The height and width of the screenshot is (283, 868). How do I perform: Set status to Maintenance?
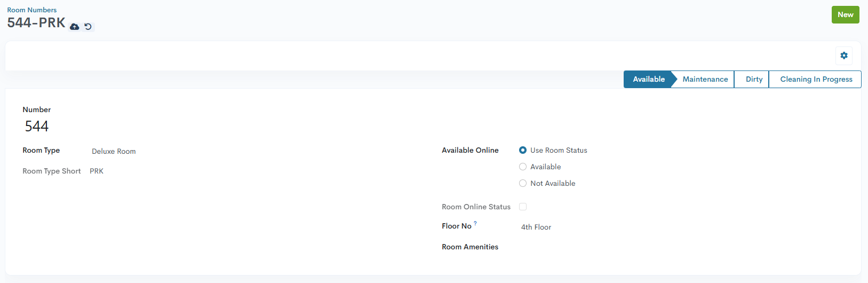705,79
